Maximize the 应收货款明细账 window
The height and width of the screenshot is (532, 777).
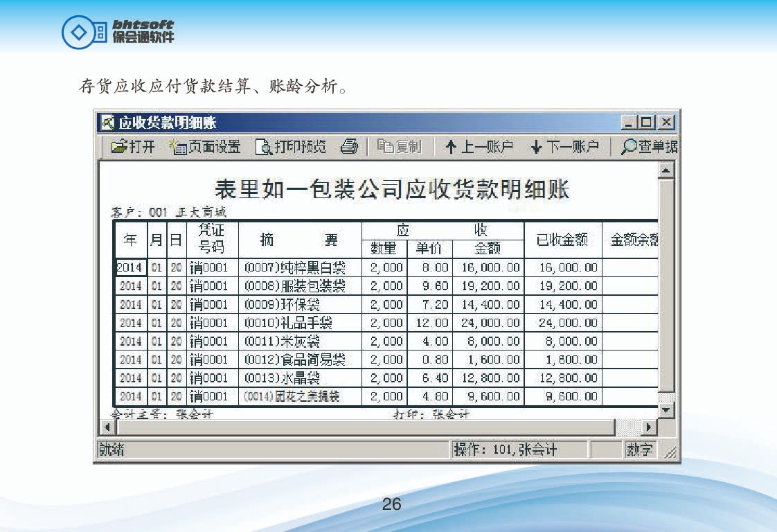coord(646,123)
